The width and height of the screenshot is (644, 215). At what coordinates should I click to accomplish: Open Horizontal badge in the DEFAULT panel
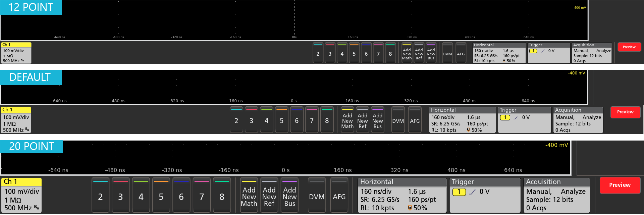pyautogui.click(x=463, y=120)
